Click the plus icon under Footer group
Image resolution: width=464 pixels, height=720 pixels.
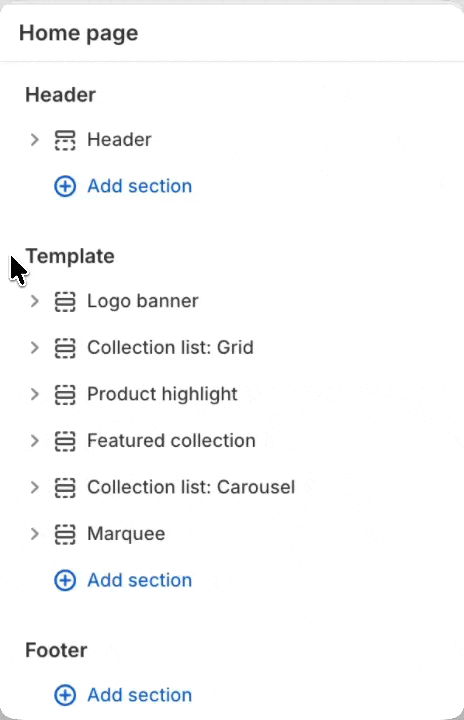click(x=65, y=695)
